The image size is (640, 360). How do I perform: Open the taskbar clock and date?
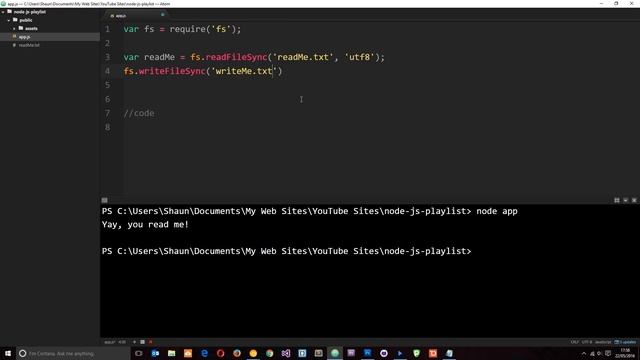[625, 353]
